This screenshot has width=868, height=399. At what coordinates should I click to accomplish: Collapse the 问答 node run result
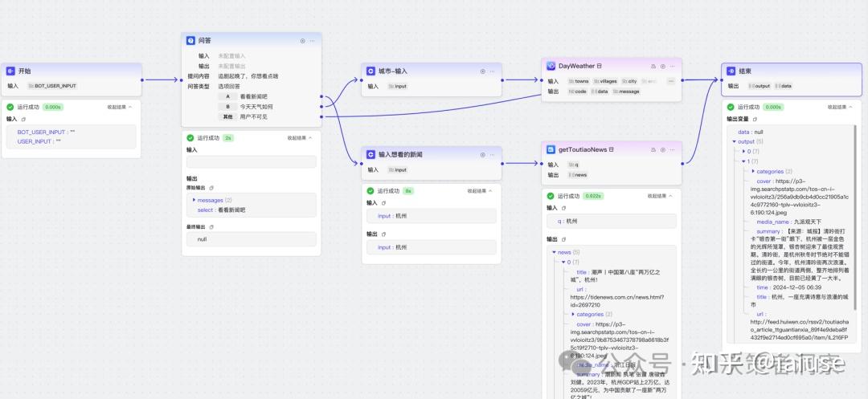(x=300, y=138)
